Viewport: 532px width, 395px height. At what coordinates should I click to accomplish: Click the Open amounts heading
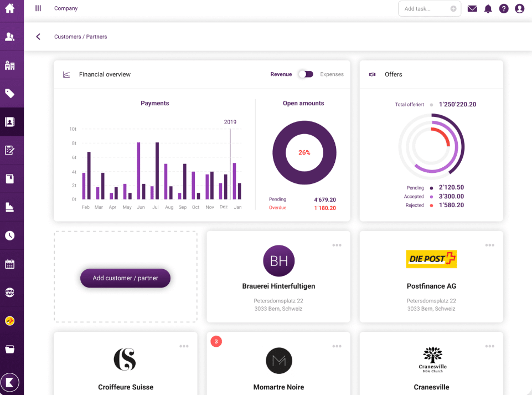303,103
